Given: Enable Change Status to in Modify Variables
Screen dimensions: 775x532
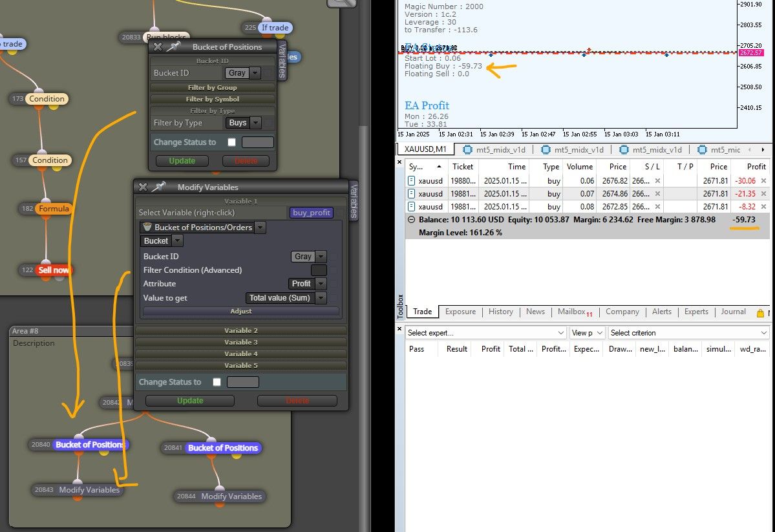Looking at the screenshot, I should pyautogui.click(x=217, y=382).
